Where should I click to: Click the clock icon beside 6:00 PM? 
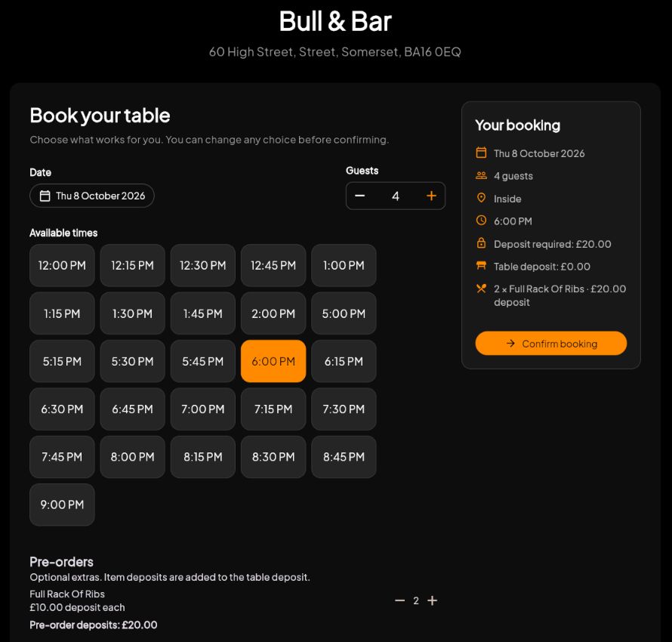(x=481, y=221)
